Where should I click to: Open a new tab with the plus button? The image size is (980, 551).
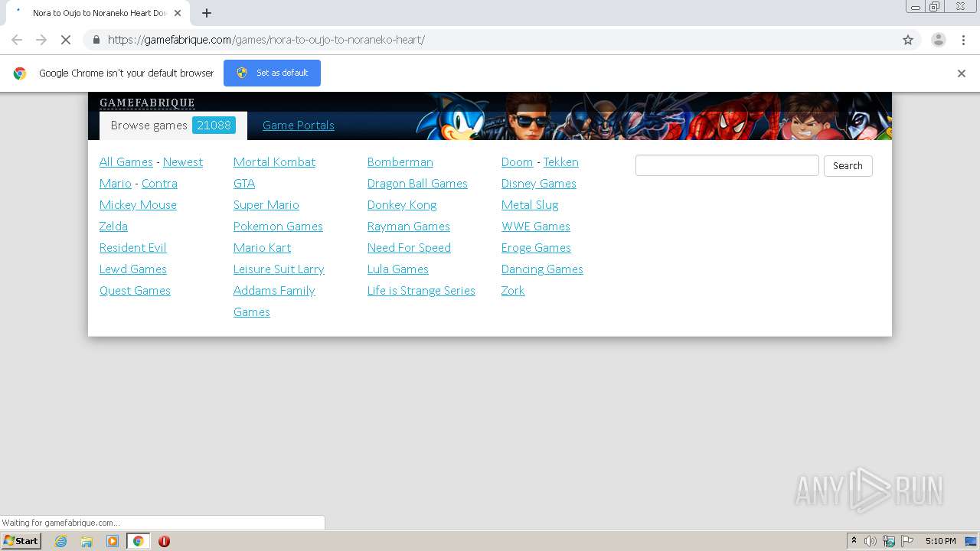point(207,13)
